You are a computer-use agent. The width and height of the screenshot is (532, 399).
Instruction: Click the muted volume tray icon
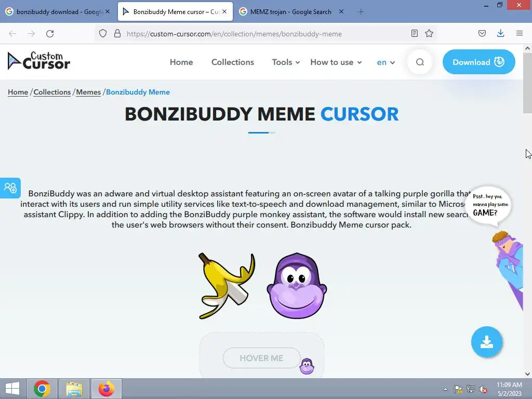coord(483,390)
